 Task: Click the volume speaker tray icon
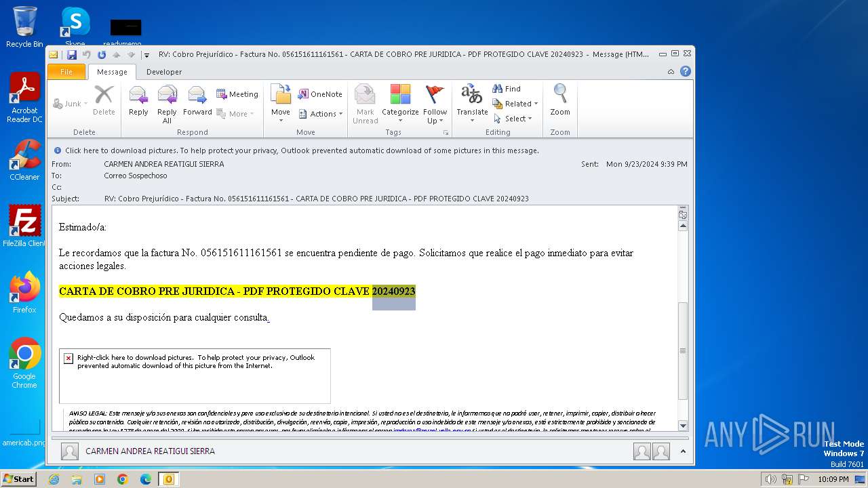(x=770, y=479)
